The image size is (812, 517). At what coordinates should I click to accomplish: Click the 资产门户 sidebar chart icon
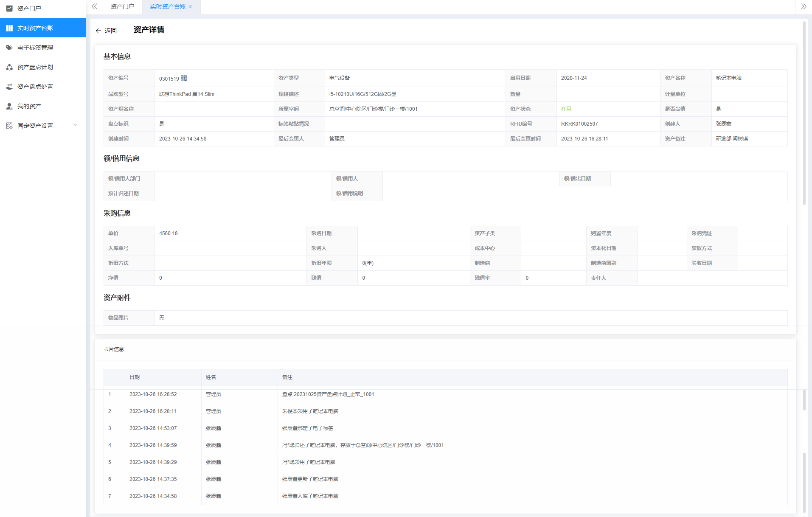[9, 8]
